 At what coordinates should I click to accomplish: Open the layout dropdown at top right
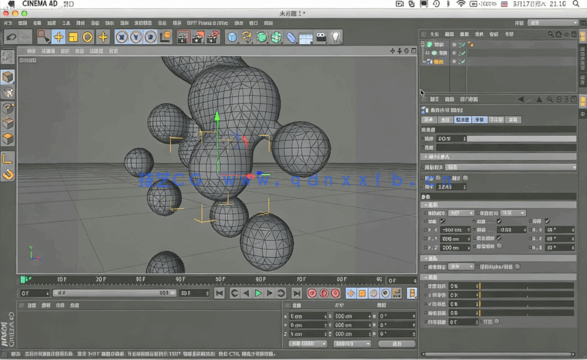coord(553,23)
